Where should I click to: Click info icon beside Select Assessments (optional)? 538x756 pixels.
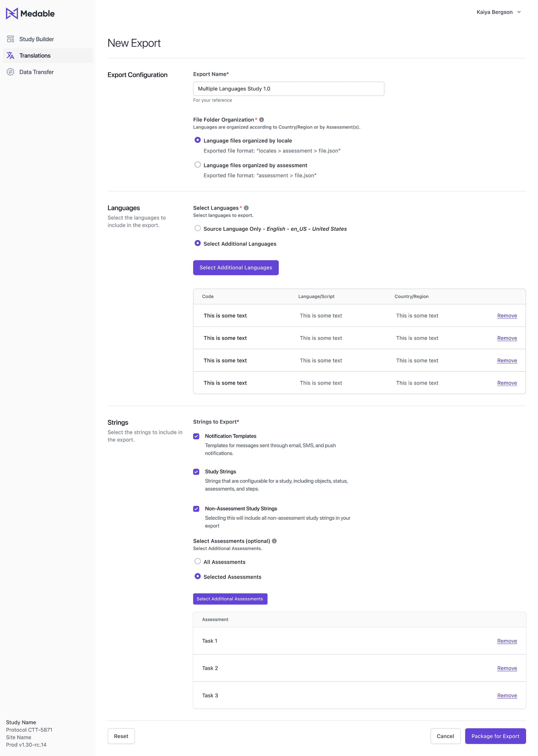[x=274, y=541]
